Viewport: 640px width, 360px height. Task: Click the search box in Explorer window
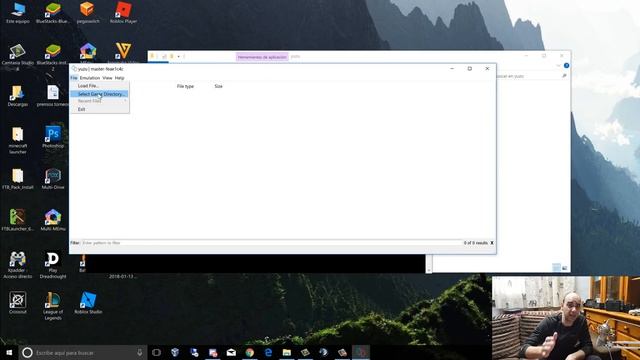click(531, 76)
